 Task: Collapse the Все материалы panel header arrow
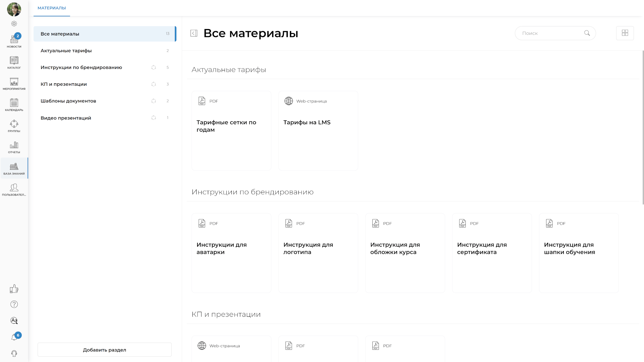pos(194,33)
